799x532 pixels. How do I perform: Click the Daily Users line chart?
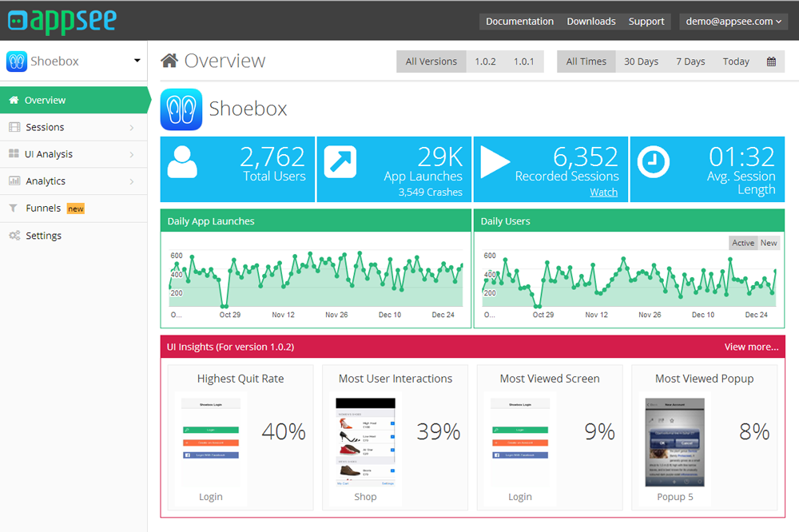(630, 280)
